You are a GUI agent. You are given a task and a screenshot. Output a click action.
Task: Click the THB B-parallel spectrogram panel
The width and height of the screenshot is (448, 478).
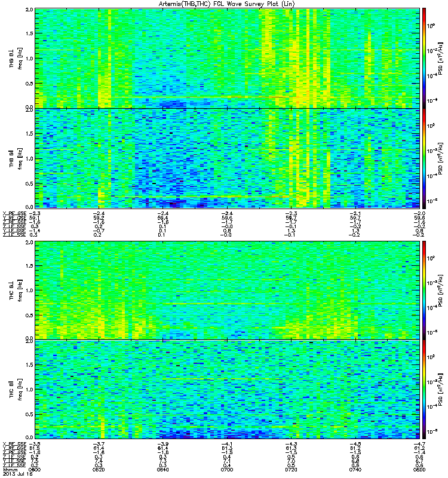228,159
